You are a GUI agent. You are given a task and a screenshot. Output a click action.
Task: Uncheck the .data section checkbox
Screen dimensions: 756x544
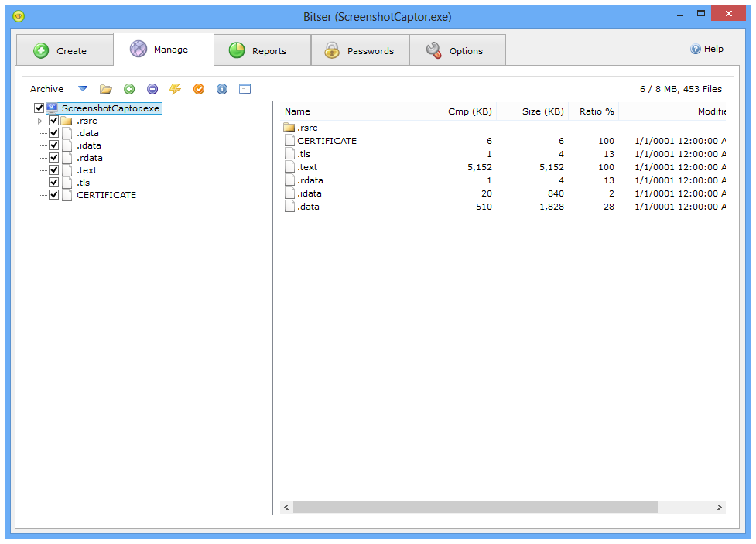(53, 132)
